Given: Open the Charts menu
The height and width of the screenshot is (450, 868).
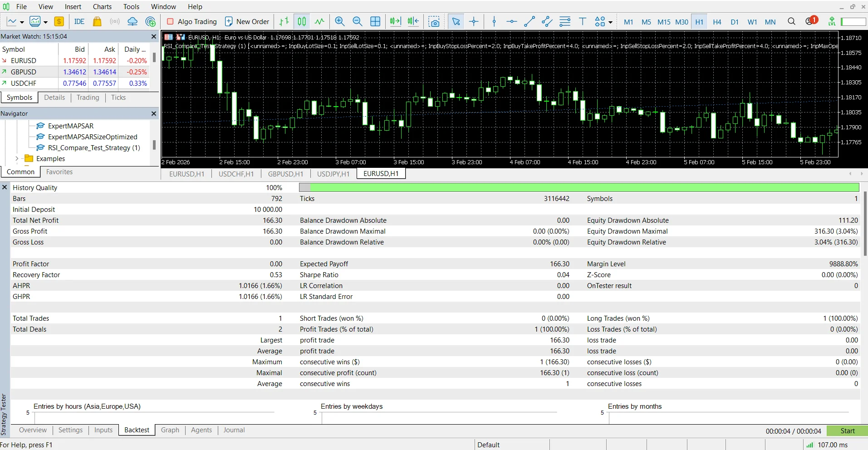Looking at the screenshot, I should 102,6.
